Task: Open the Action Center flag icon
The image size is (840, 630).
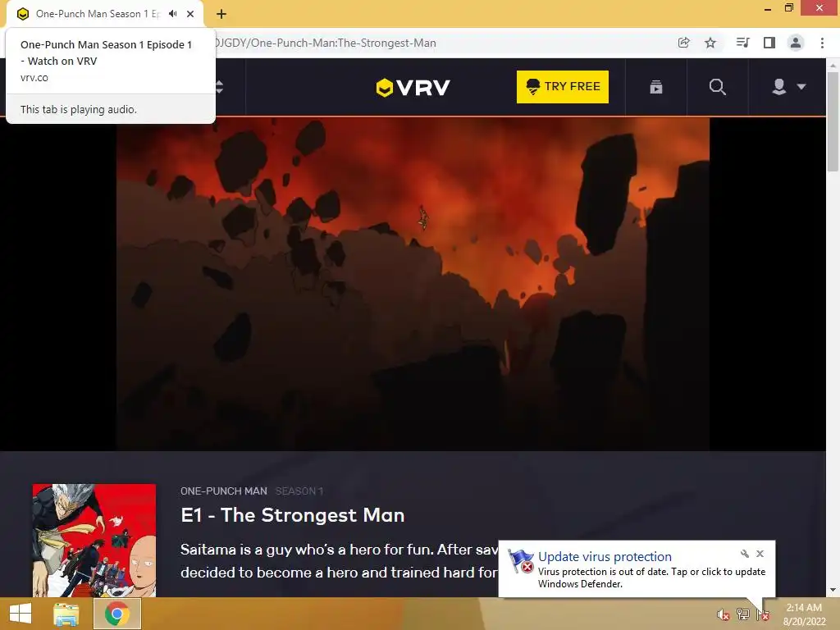Action: 762,614
